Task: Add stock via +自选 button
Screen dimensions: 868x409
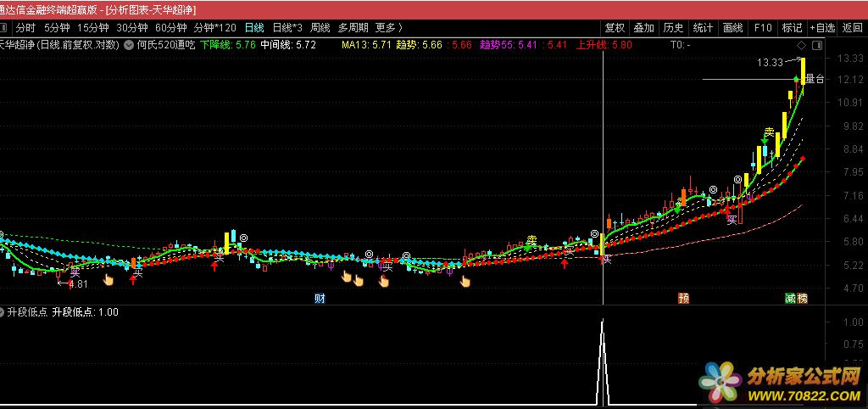Action: click(x=821, y=27)
